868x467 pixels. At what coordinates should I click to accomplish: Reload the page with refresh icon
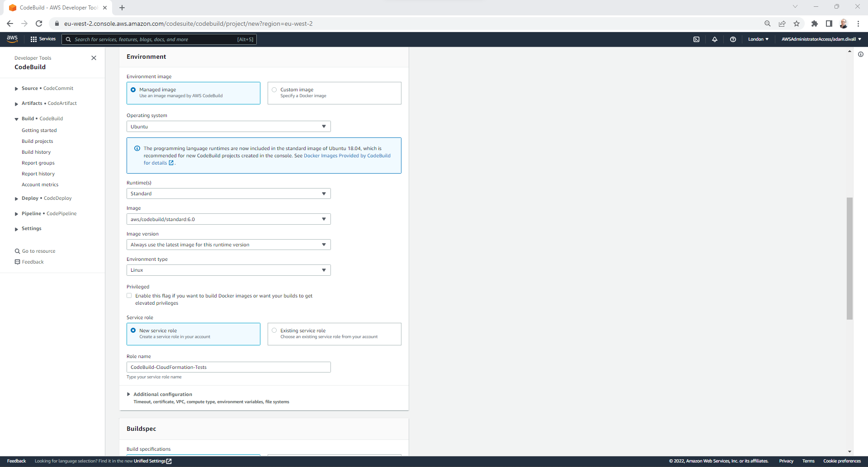point(39,24)
